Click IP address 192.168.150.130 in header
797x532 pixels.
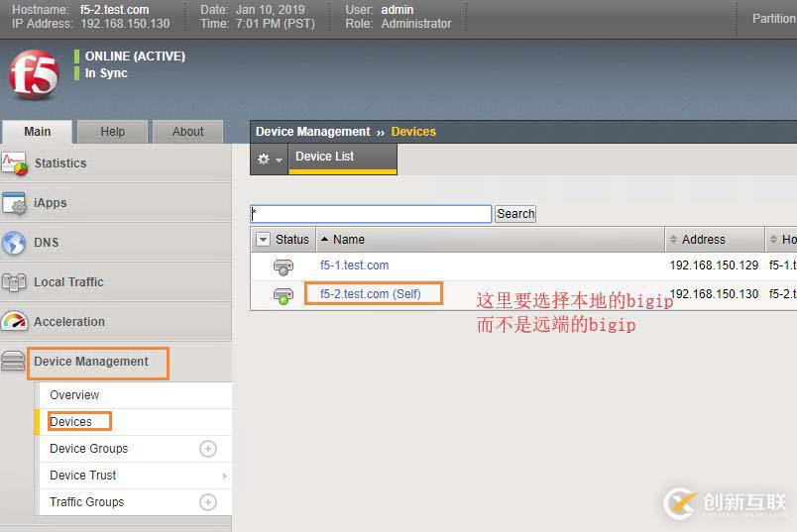pos(125,24)
